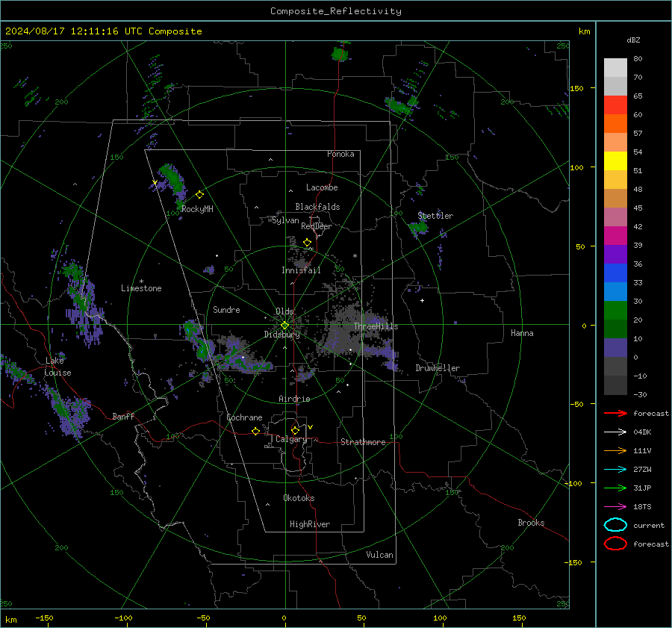Click the red forecast ellipse icon
Viewport: 672px width, 628px height.
tap(615, 544)
